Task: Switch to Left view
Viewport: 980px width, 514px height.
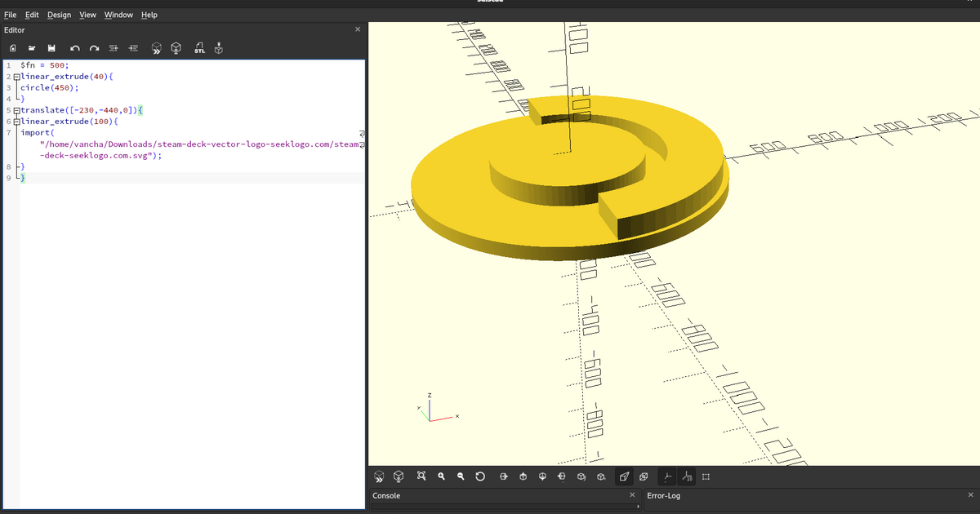Action: click(562, 476)
